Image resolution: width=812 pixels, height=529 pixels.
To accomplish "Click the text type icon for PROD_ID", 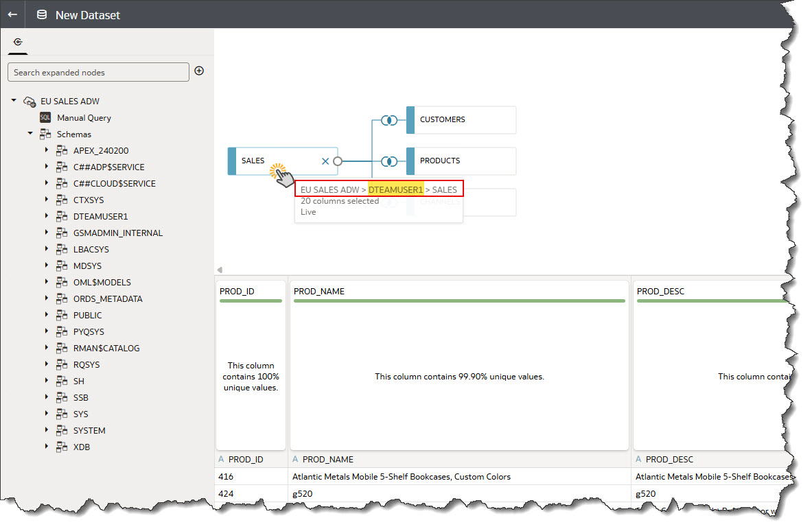I will click(x=221, y=459).
